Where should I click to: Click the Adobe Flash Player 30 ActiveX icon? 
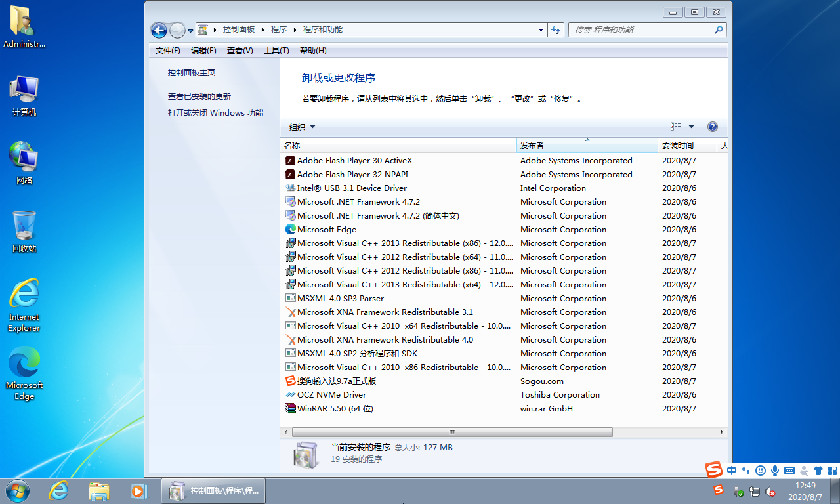pyautogui.click(x=291, y=160)
